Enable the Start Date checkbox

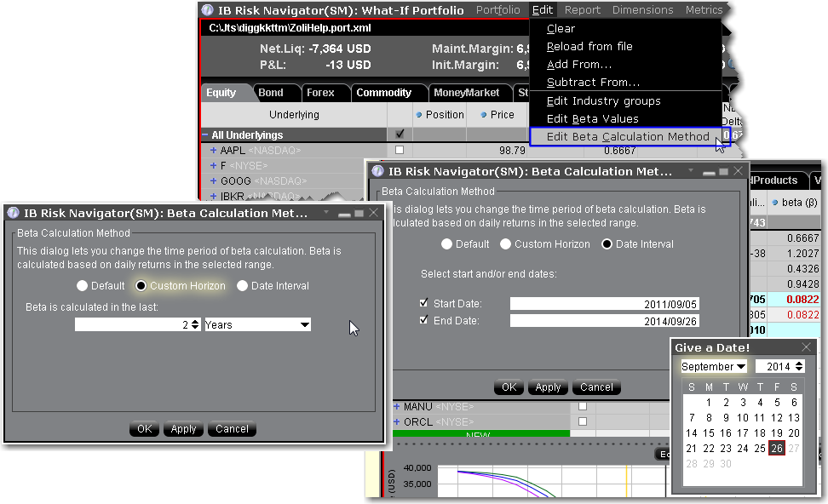click(424, 304)
